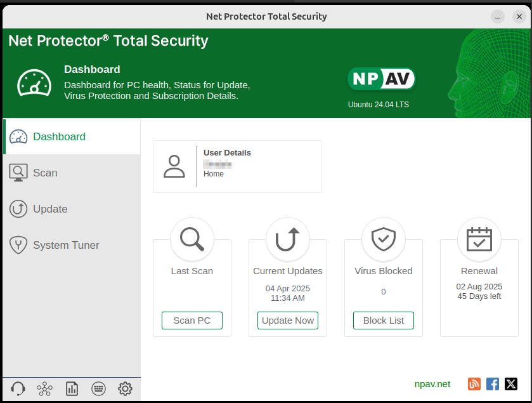Viewport: 532px width, 403px height.
Task: Click the Current Updates arrow icon
Action: pos(288,239)
